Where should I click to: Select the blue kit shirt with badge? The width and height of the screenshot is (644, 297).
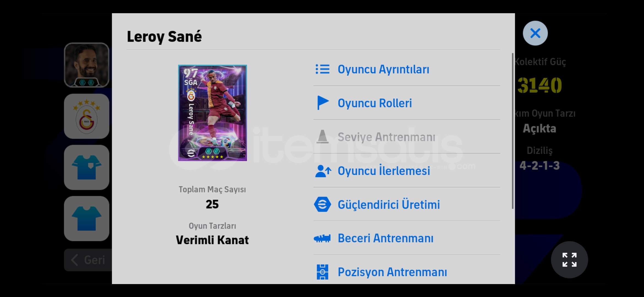tap(87, 167)
